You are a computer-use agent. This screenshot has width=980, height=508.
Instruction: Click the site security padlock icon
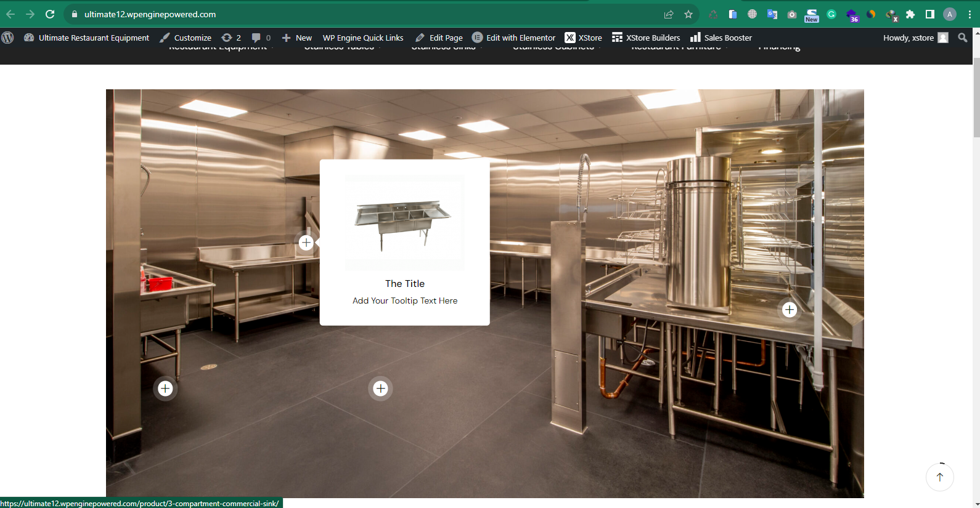click(75, 14)
